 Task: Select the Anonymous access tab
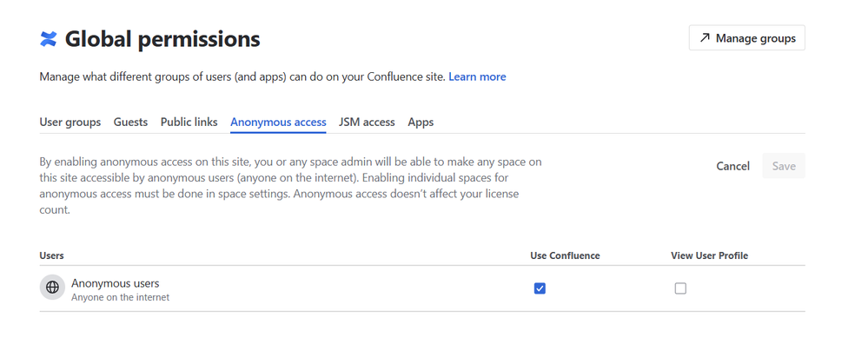point(278,122)
